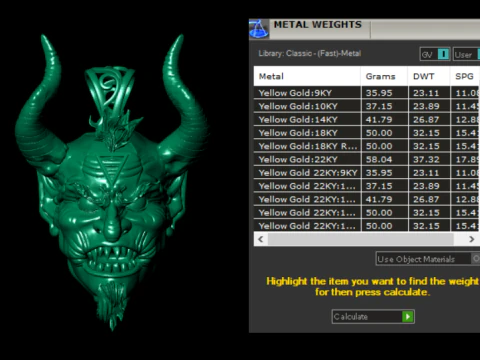Click the Library: Classic - (Fast)-Metal label
480x360 pixels.
click(310, 53)
